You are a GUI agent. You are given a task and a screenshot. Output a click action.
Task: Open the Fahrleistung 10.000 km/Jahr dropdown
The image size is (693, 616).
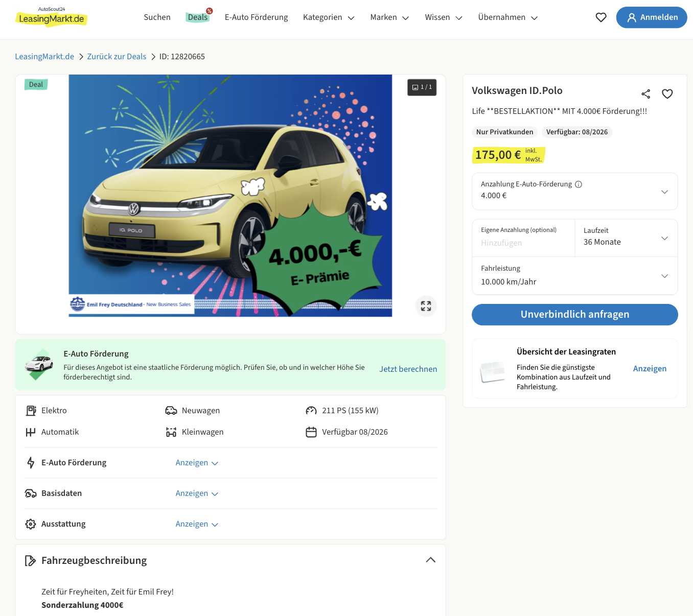(574, 276)
